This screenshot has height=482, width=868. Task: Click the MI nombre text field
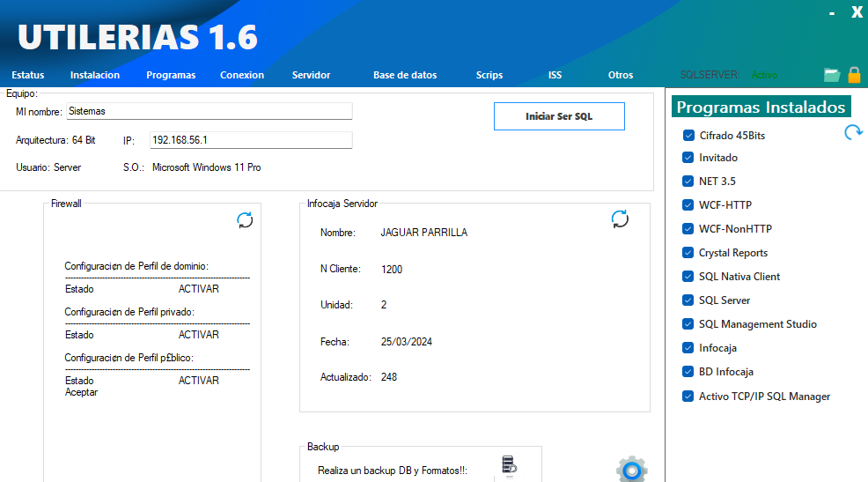click(210, 111)
